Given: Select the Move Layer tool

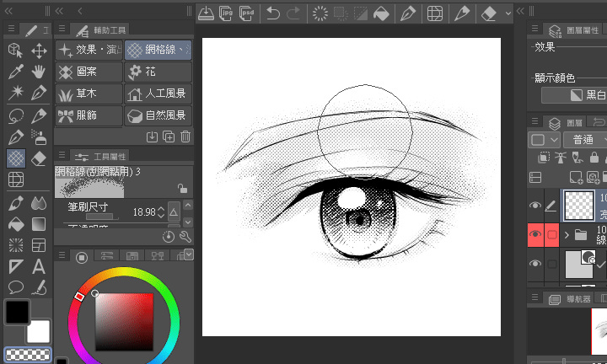Looking at the screenshot, I should click(x=39, y=51).
